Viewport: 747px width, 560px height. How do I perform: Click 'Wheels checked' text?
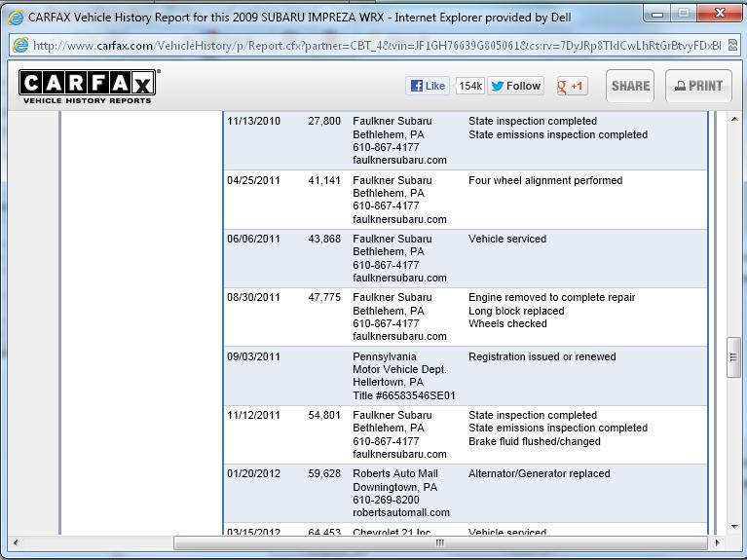(507, 323)
